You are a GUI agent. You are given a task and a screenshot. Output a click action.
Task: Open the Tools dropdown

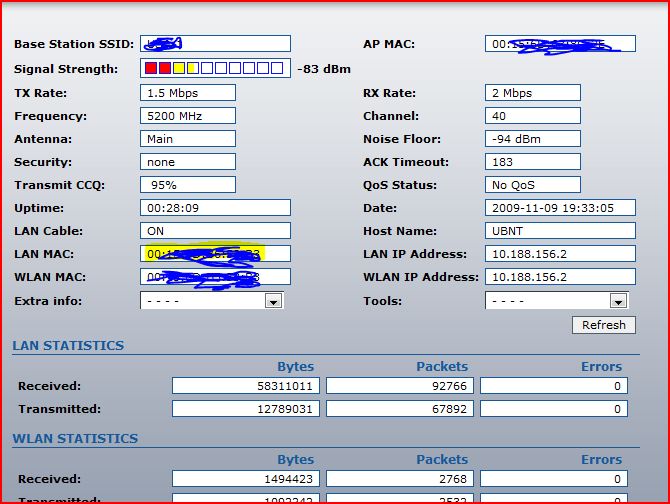point(556,301)
